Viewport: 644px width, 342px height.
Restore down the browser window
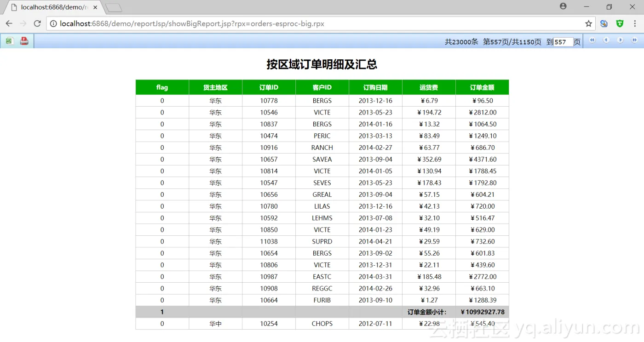coord(609,7)
